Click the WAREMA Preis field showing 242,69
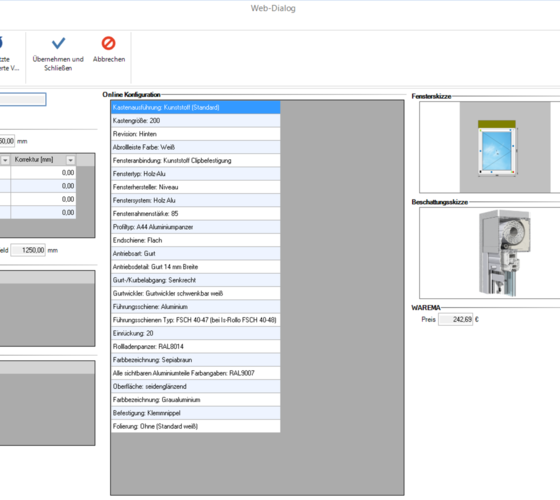Image resolution: width=560 pixels, height=500 pixels. (455, 319)
